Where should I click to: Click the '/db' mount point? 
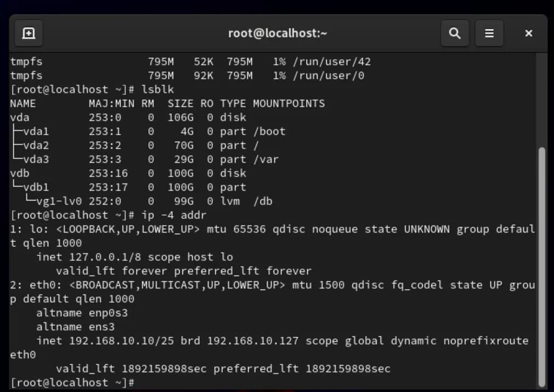(x=263, y=201)
